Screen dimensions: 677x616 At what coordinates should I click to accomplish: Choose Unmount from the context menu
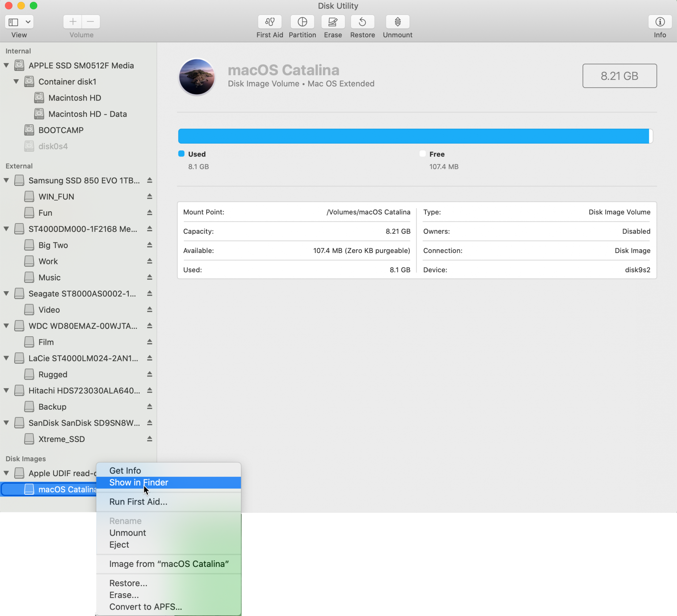[x=169, y=533]
